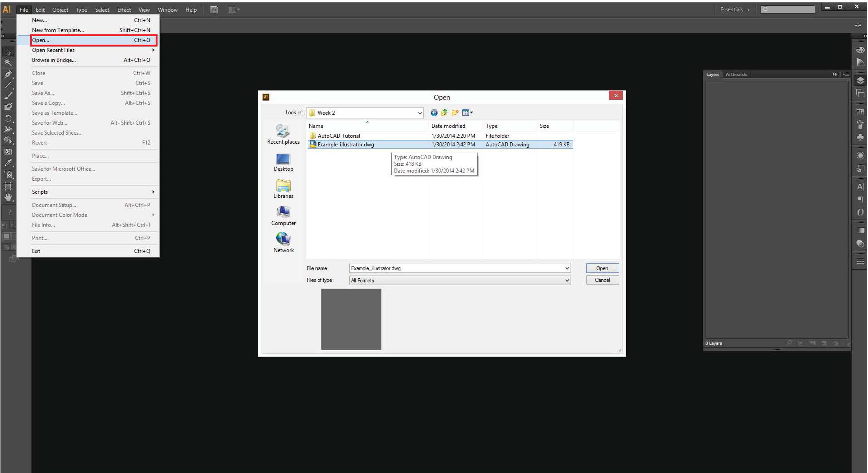Open the Transparency panel icon
Viewport: 868px width, 473px height.
point(860,244)
